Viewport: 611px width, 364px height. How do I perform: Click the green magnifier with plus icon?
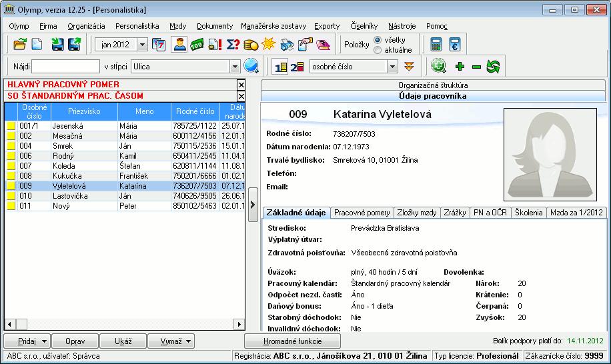(x=438, y=66)
